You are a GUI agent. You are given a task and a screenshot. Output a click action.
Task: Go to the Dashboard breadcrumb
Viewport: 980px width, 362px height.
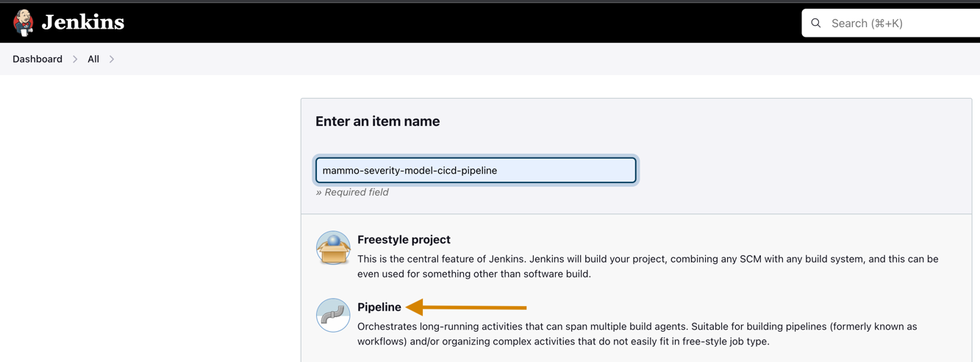37,59
